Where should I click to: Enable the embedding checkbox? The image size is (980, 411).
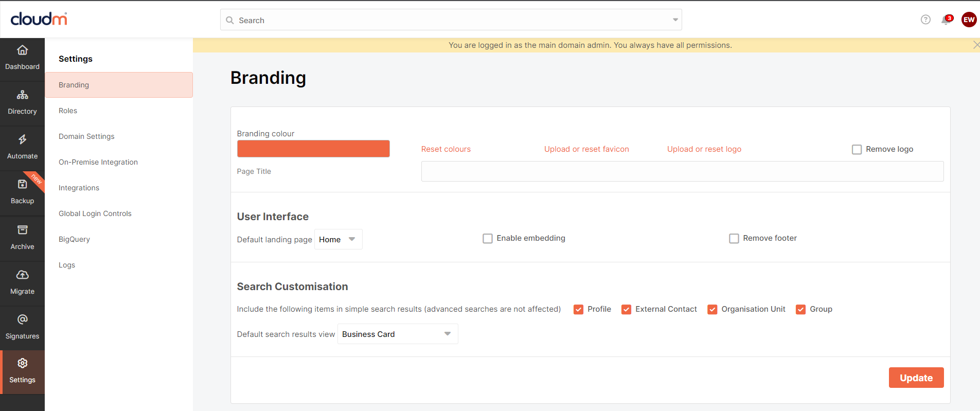[488, 239]
